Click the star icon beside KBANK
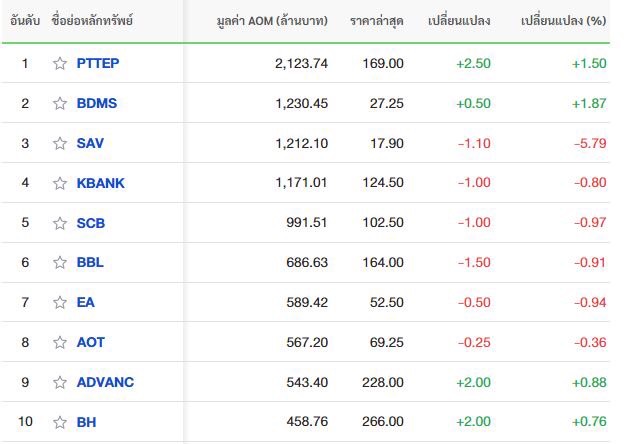Viewport: 631px width, 444px height. click(60, 183)
